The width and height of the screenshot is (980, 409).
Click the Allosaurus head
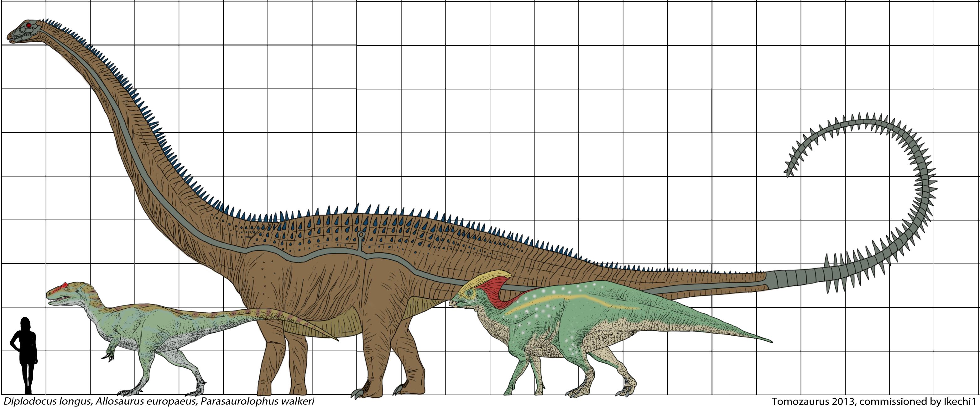pyautogui.click(x=69, y=293)
